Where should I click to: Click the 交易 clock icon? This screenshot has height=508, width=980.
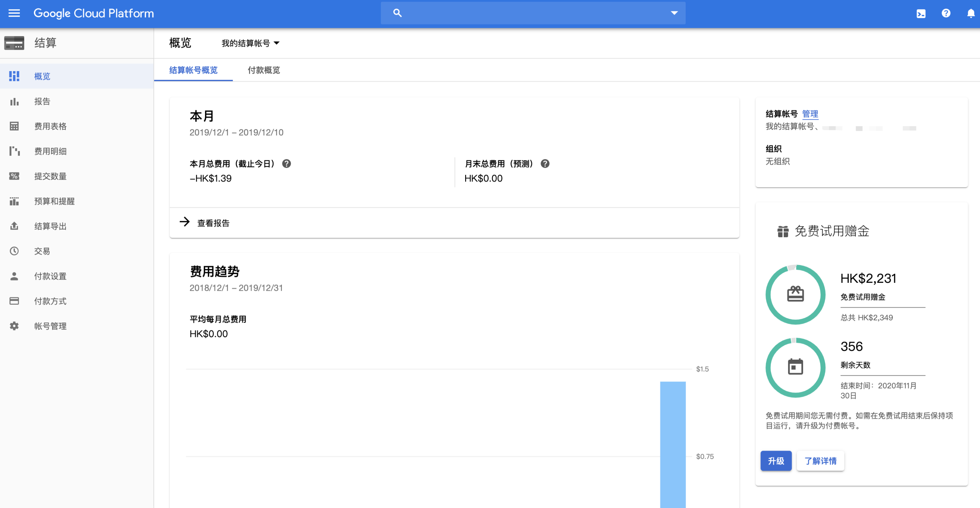[14, 251]
